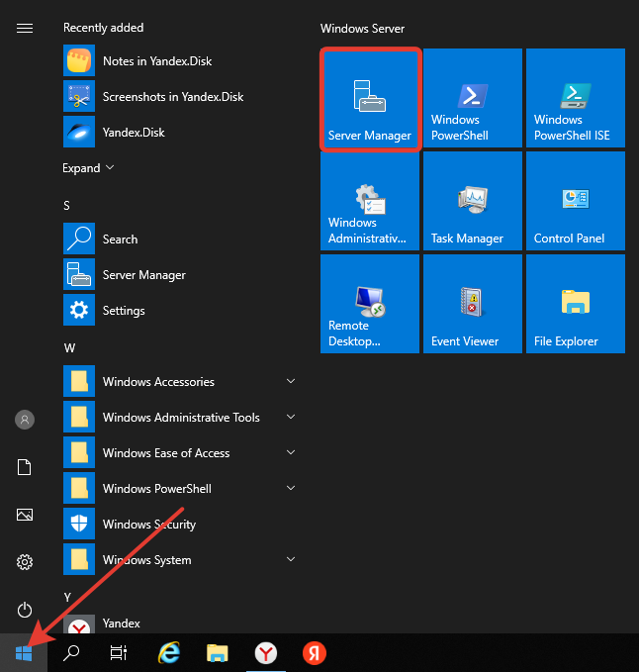Click the hamburger menu at top left

click(x=25, y=29)
